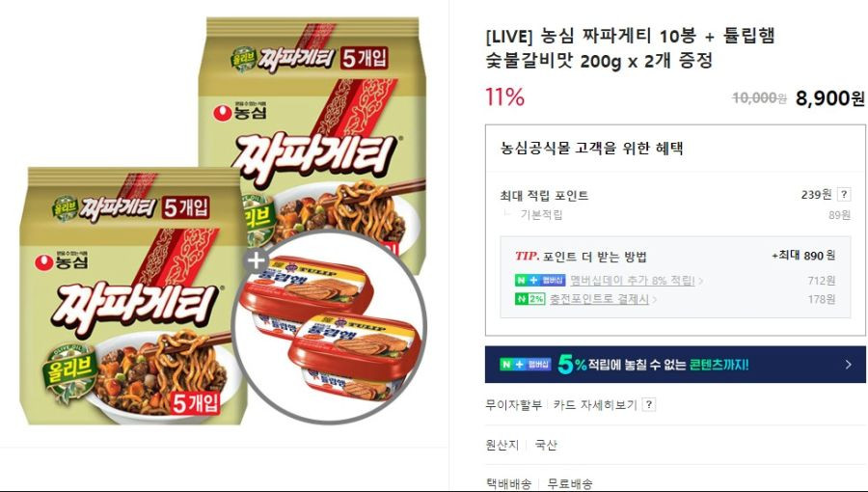The height and width of the screenshot is (492, 868).
Task: Open the 5% 적립 콘텐츠 membership banner
Action: (x=675, y=364)
